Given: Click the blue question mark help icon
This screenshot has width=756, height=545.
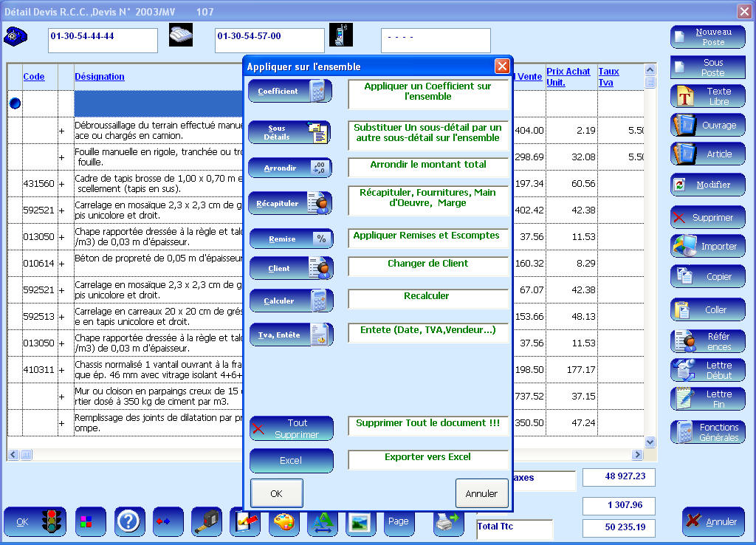Looking at the screenshot, I should pyautogui.click(x=129, y=521).
